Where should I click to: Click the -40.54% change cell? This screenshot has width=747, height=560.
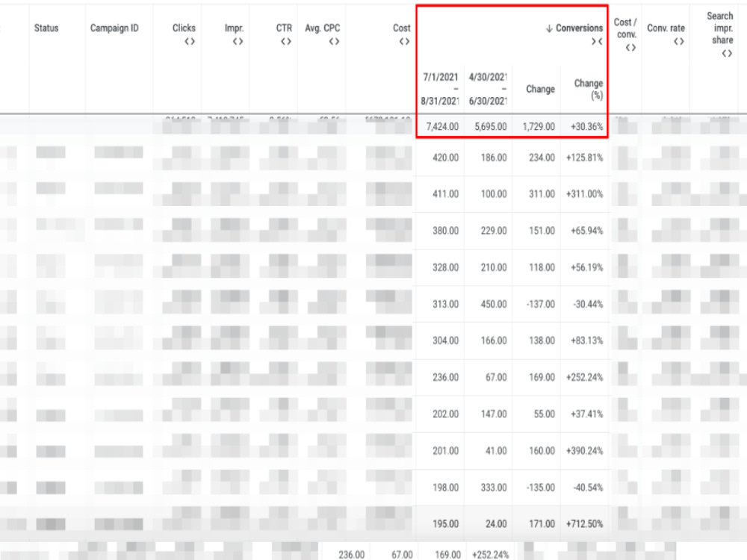coord(588,488)
